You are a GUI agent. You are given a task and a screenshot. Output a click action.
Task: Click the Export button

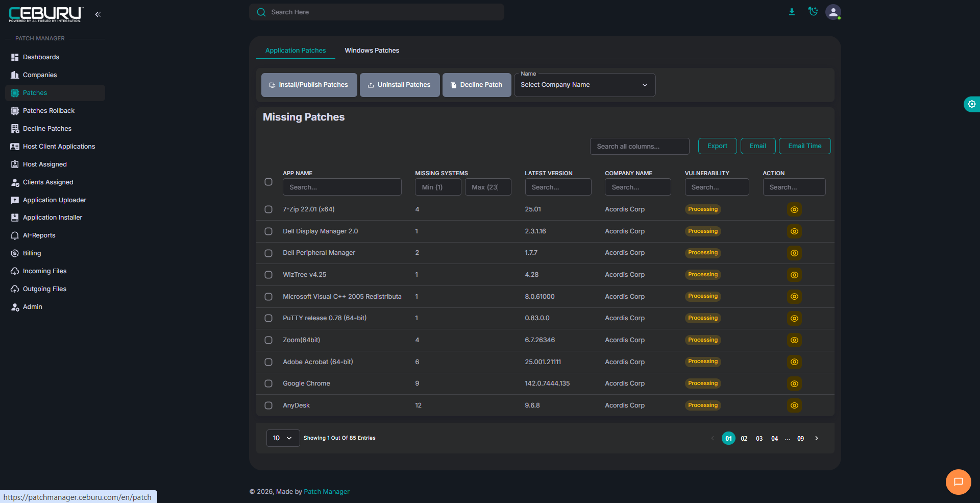717,146
